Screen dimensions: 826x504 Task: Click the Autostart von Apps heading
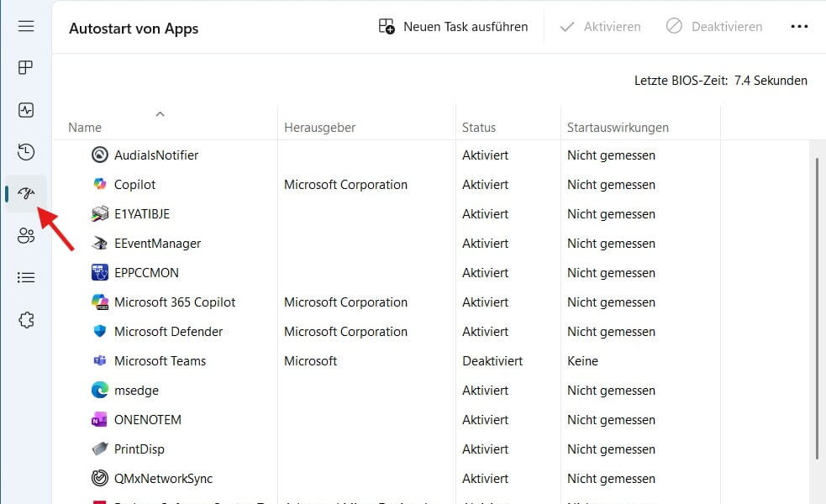click(134, 29)
